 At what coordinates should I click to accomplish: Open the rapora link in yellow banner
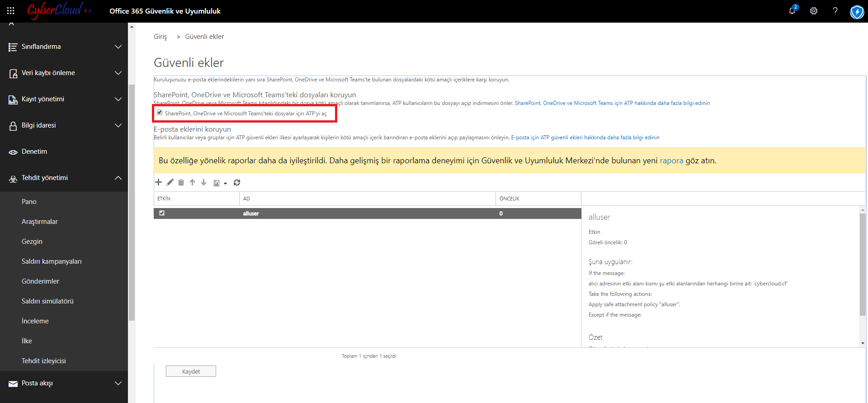[x=671, y=161]
